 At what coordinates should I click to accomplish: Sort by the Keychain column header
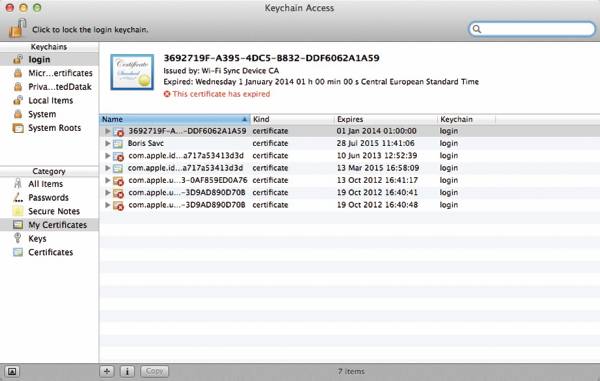466,119
